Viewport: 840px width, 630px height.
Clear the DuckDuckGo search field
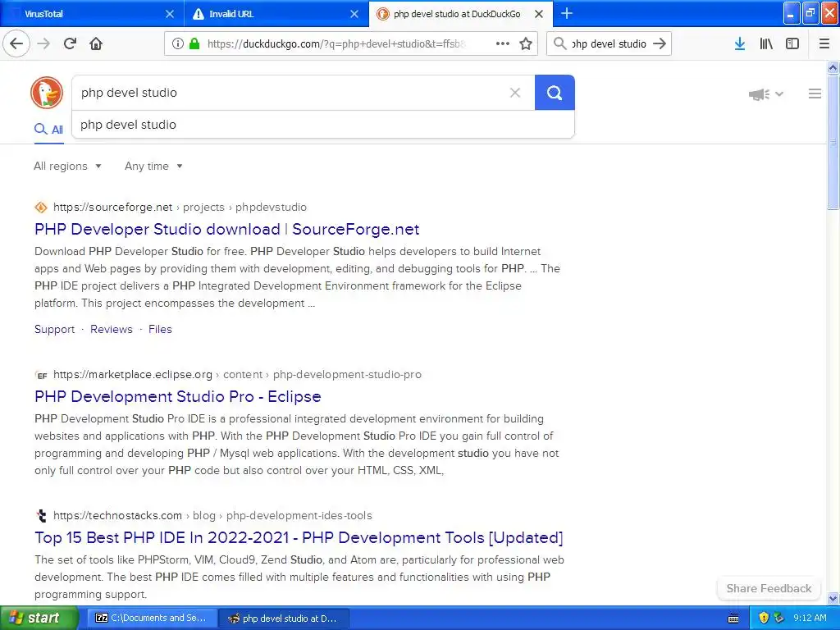[515, 93]
